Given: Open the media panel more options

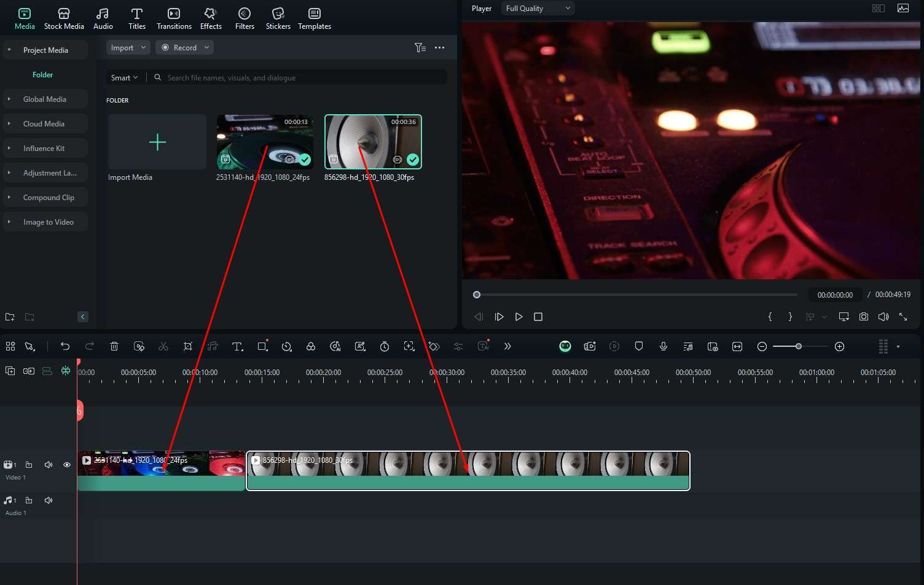Looking at the screenshot, I should 439,47.
